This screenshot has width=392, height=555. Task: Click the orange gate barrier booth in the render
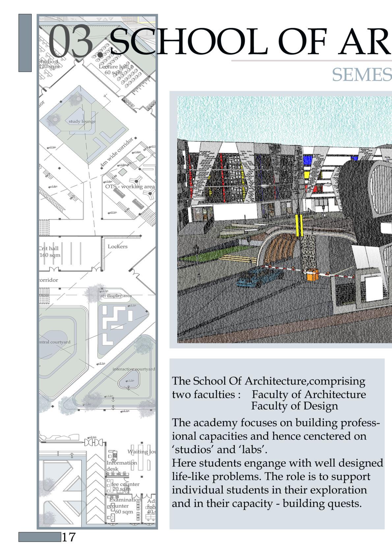click(313, 275)
